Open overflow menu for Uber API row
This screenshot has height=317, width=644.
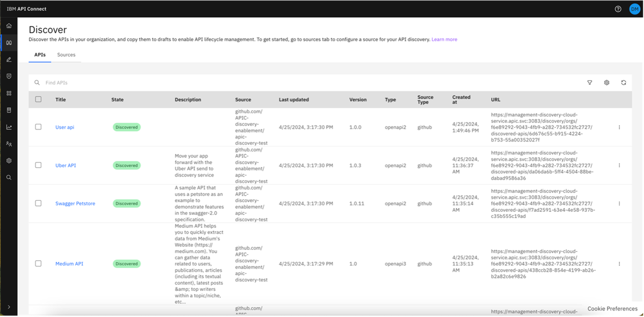pyautogui.click(x=619, y=165)
